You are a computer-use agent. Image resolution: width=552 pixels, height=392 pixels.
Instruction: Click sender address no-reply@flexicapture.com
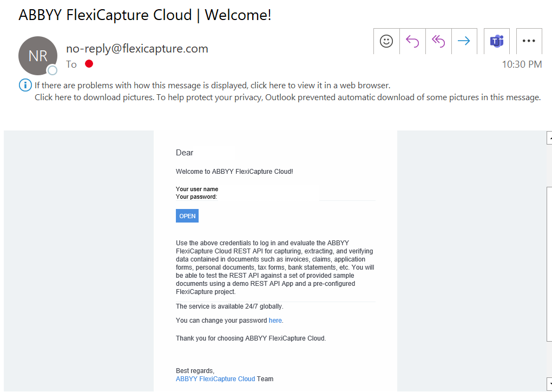click(x=137, y=48)
